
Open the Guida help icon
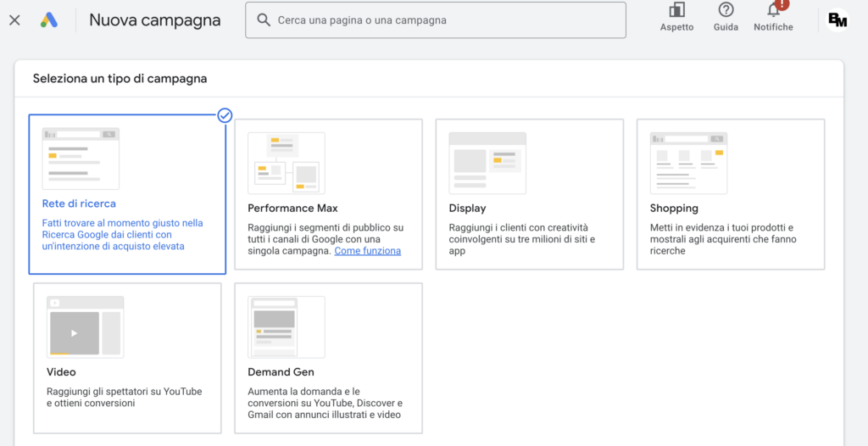[x=726, y=10]
